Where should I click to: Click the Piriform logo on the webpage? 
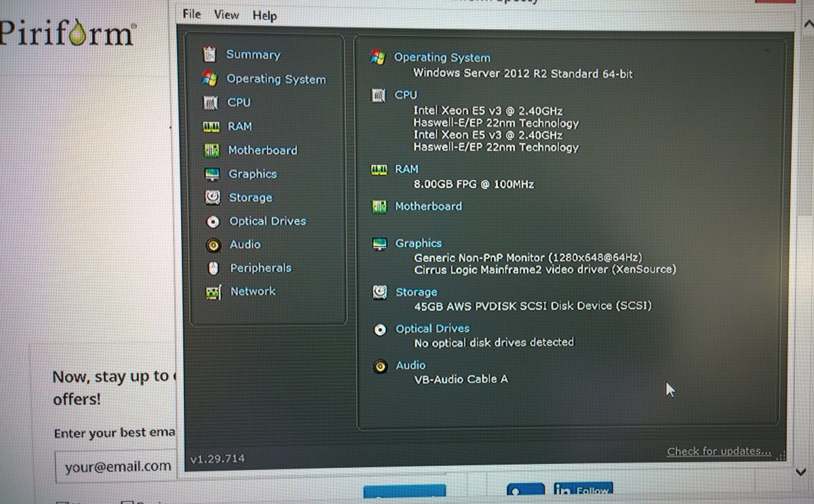pyautogui.click(x=68, y=33)
